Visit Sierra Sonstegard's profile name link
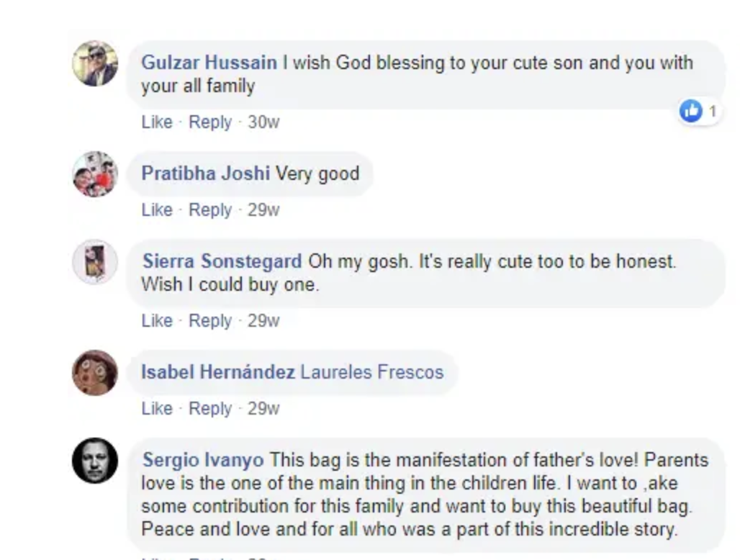The height and width of the screenshot is (560, 740). click(x=222, y=261)
